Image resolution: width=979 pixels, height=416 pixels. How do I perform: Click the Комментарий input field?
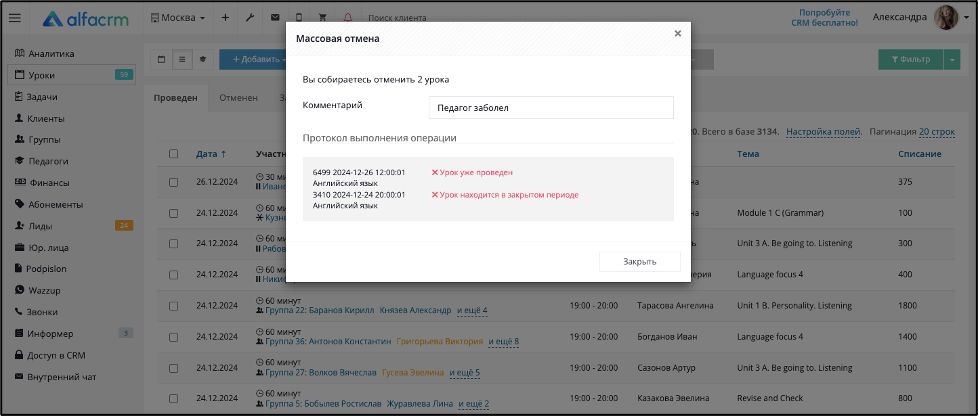point(551,107)
